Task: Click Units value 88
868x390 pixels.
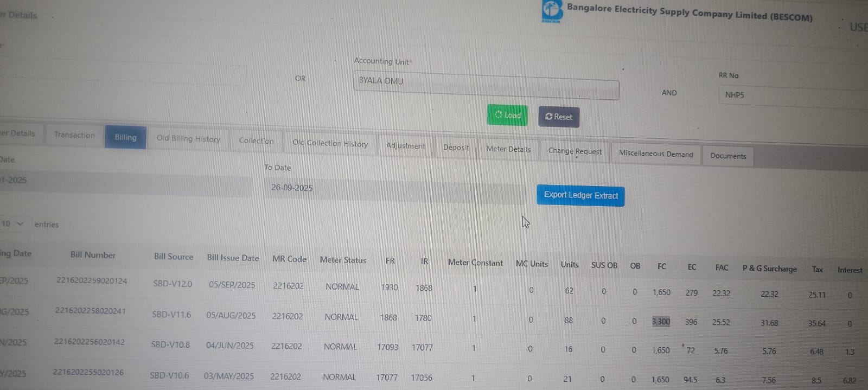Action: point(568,320)
